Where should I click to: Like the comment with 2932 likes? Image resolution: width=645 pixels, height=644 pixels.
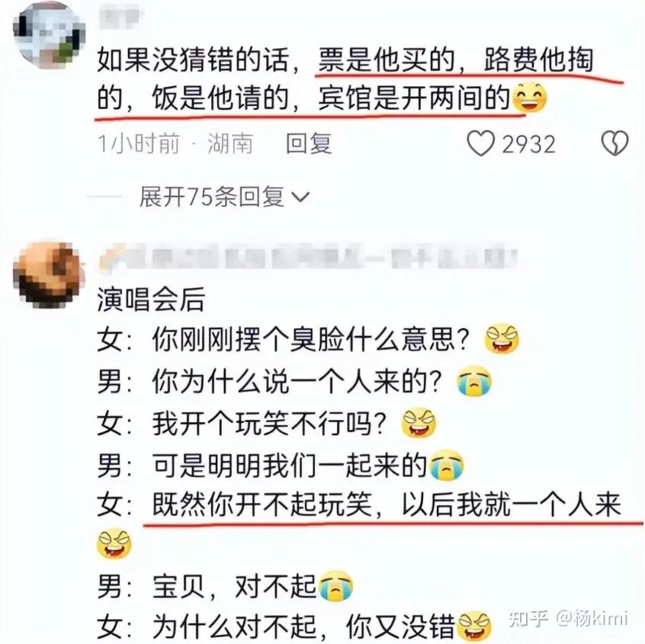[480, 143]
